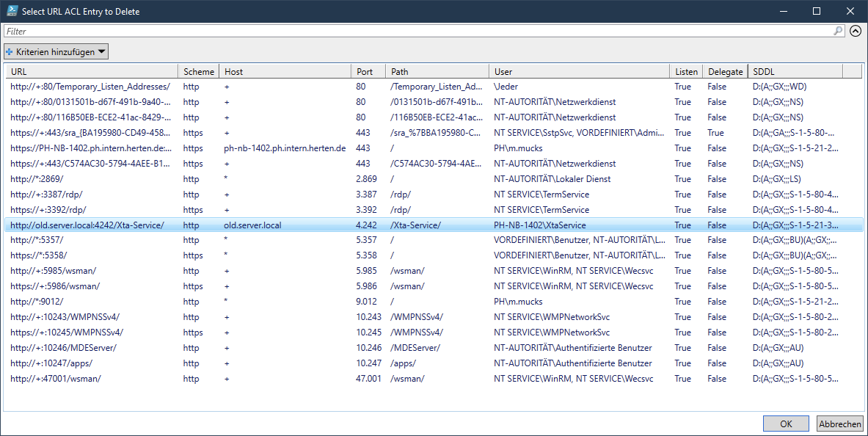Minimize the dialog window
868x436 pixels.
pyautogui.click(x=783, y=11)
